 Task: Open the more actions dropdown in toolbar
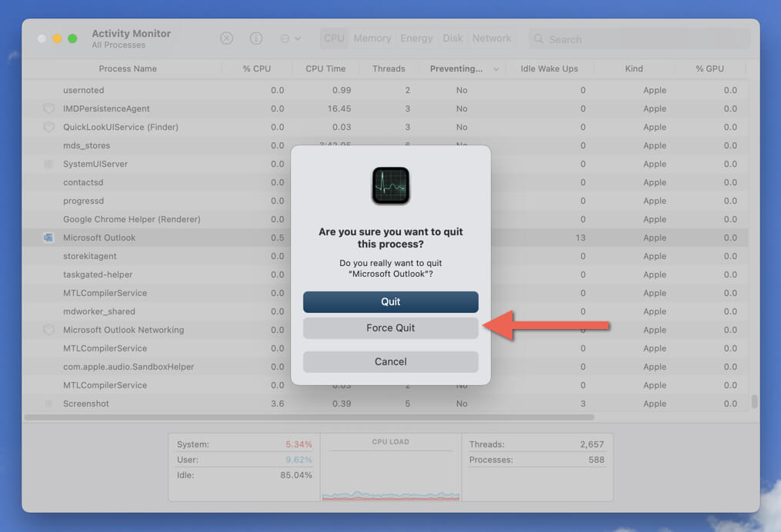[290, 38]
